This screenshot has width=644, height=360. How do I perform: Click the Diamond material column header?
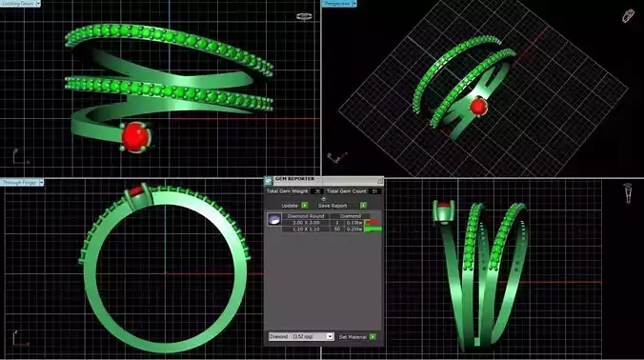pyautogui.click(x=351, y=216)
